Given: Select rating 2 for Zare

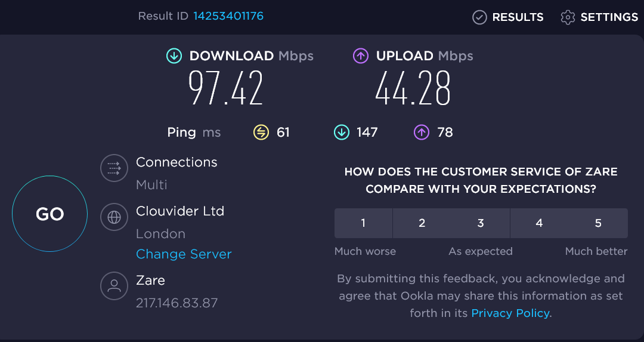Looking at the screenshot, I should pos(422,223).
